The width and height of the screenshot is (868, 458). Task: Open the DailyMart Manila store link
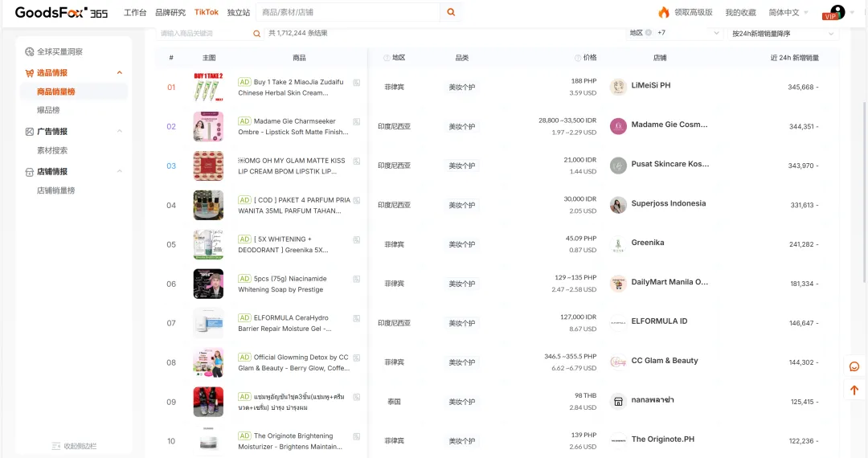669,282
